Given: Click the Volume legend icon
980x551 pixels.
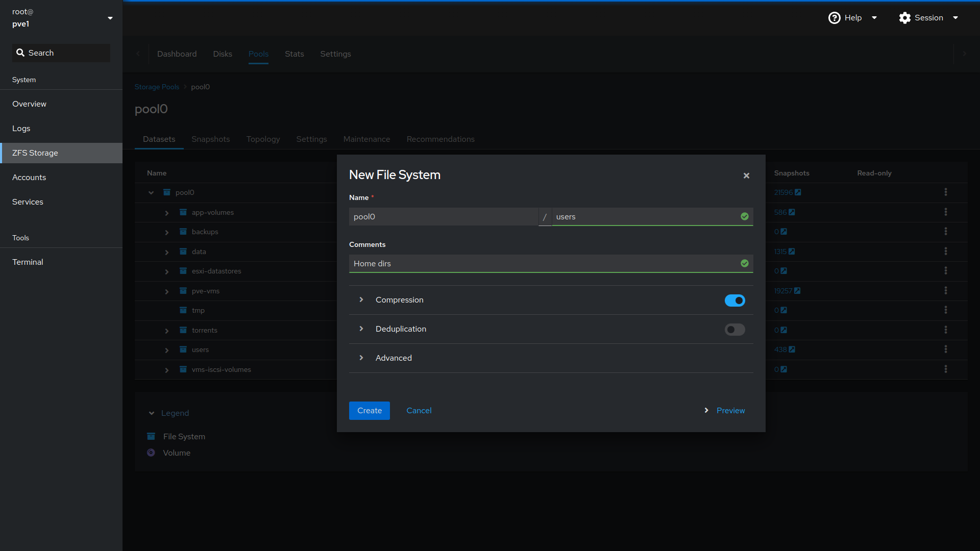Looking at the screenshot, I should 151,453.
